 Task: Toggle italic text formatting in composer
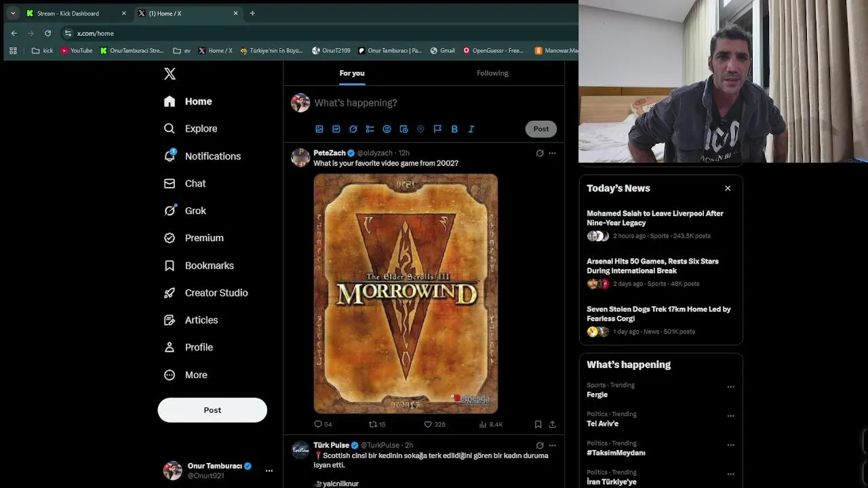click(x=471, y=129)
